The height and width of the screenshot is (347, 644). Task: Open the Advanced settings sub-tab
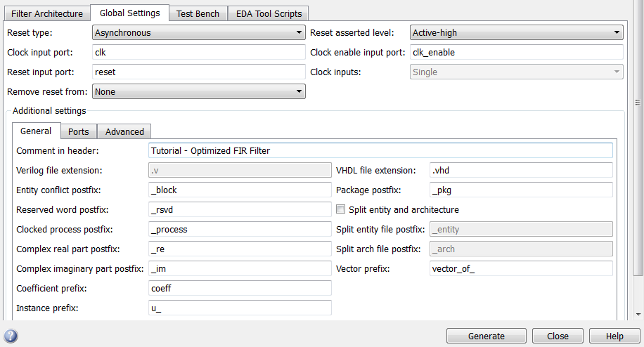coord(124,131)
